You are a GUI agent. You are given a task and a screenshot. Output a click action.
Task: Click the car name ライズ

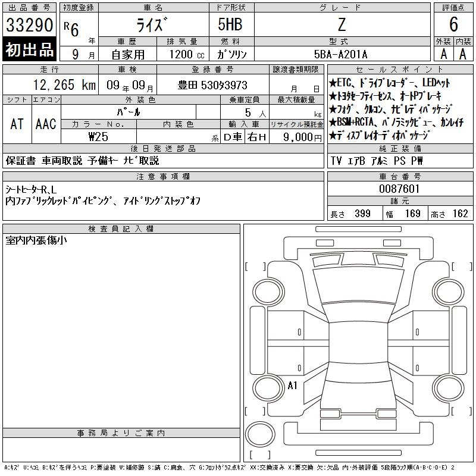click(152, 24)
